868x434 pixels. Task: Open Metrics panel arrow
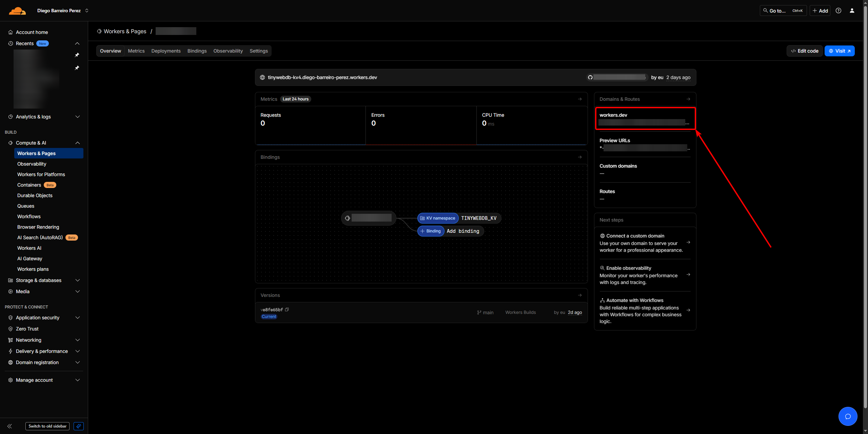click(580, 99)
